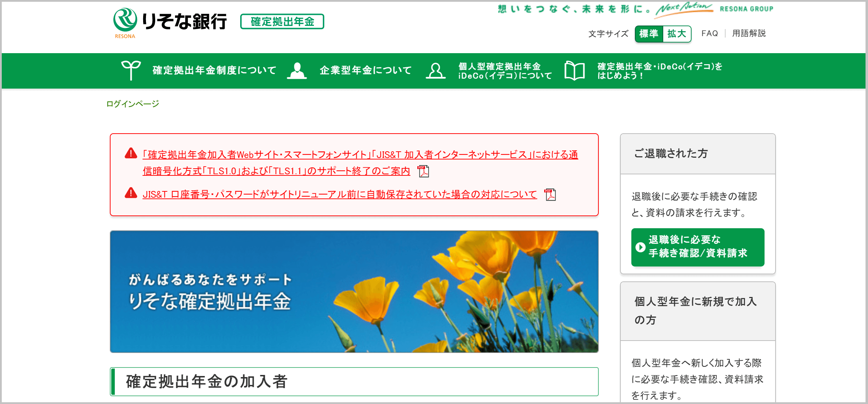Click the outlined person icon for iDeCo
This screenshot has width=868, height=404.
(435, 71)
